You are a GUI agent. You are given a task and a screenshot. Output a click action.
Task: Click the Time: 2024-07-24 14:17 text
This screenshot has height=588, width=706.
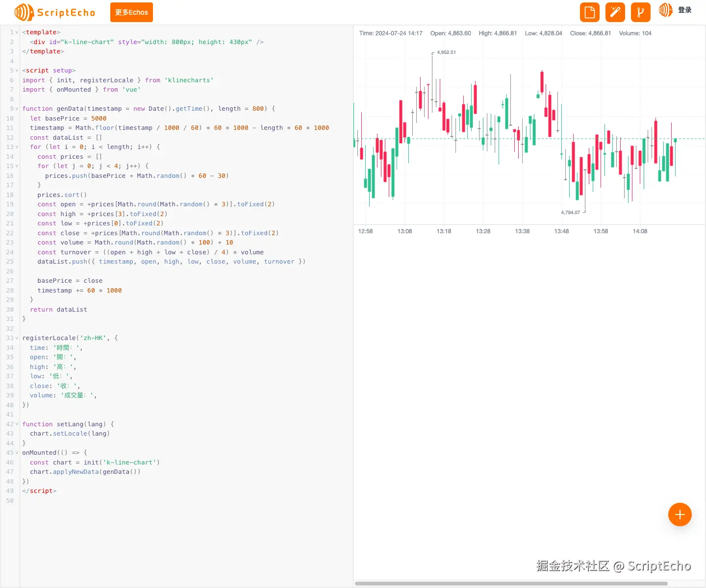[391, 33]
